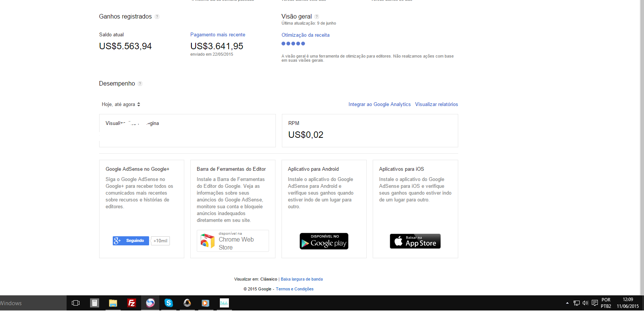Open help icon beside Visão geral
The height and width of the screenshot is (312, 644).
(x=317, y=17)
